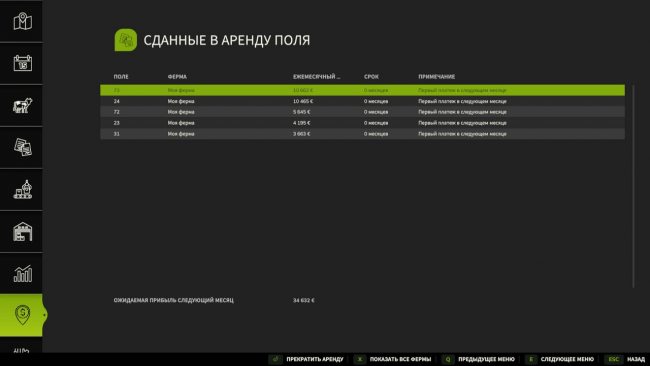This screenshot has width=650, height=366.
Task: Click the X key hint icon
Action: [x=360, y=359]
